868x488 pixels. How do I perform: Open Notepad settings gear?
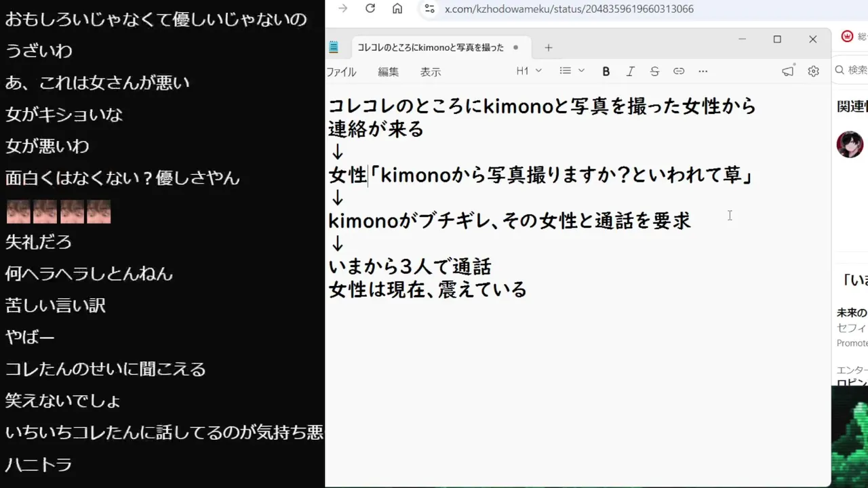(814, 71)
